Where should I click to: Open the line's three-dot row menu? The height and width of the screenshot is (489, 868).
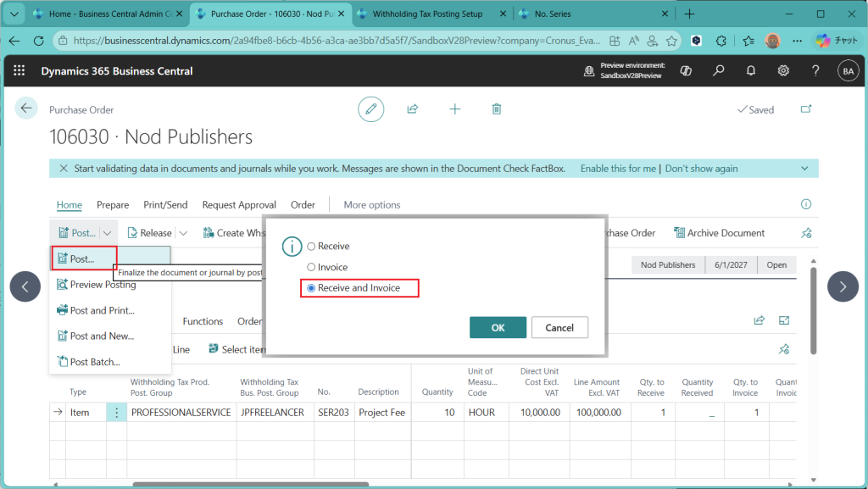click(x=116, y=413)
